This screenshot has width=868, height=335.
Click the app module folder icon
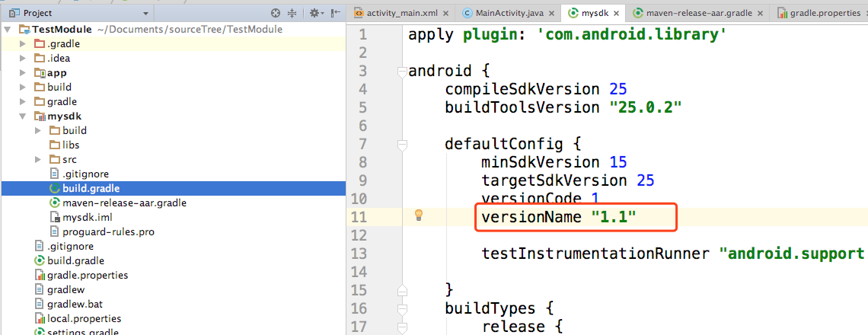pos(39,72)
